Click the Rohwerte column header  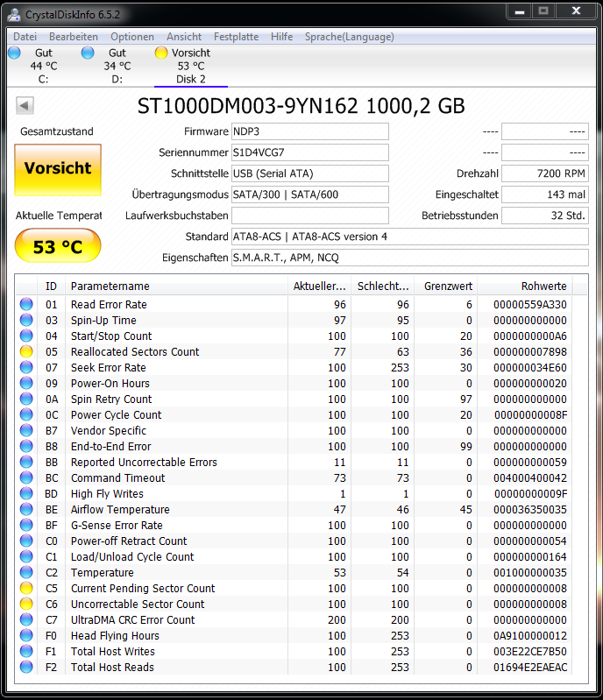pyautogui.click(x=525, y=286)
